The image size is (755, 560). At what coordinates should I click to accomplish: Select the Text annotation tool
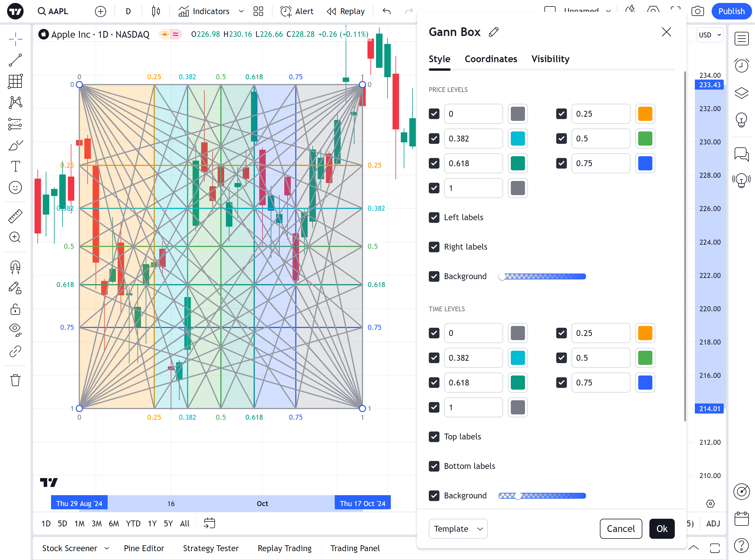[x=15, y=167]
